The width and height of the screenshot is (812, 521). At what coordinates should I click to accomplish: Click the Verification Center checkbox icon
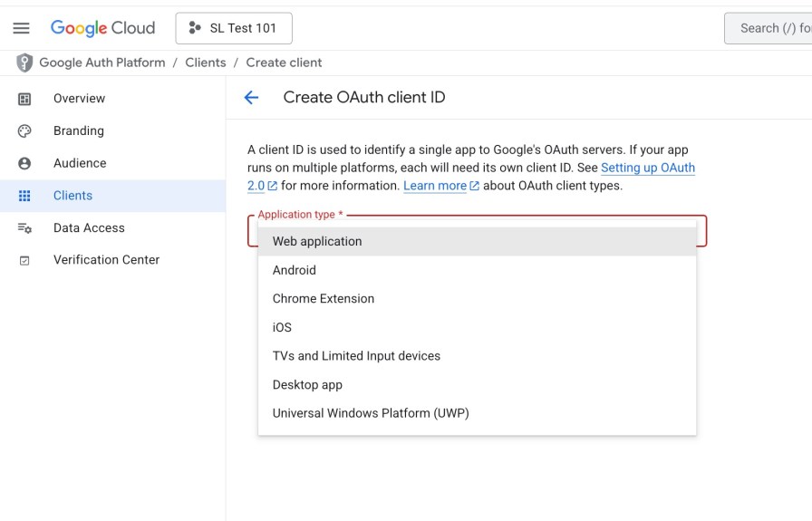[x=24, y=260]
